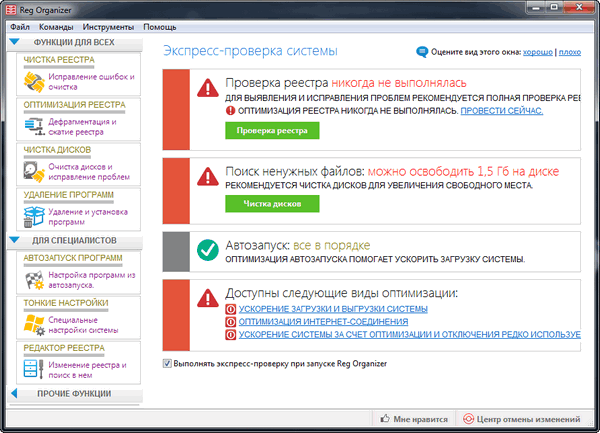This screenshot has width=600, height=433.
Task: Collapse the ФУНКЦИИ ДЛЯ ВСЕХ section arrow
Action: pos(15,42)
